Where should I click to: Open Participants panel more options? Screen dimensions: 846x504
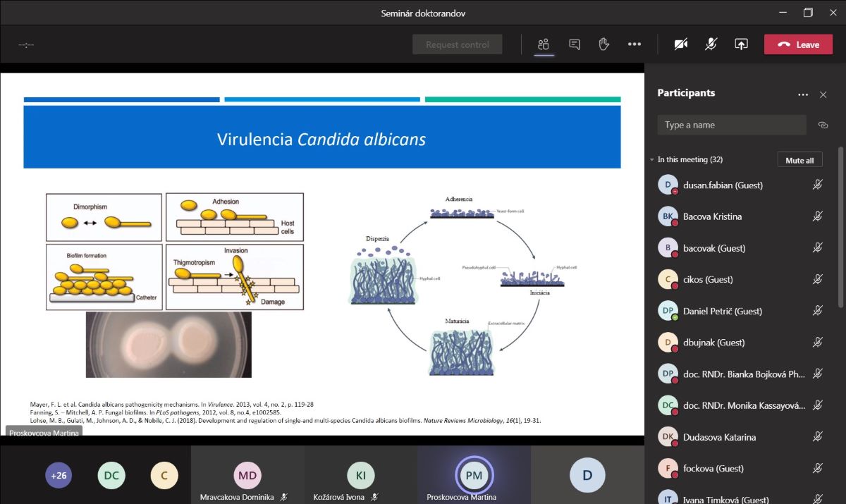click(802, 94)
